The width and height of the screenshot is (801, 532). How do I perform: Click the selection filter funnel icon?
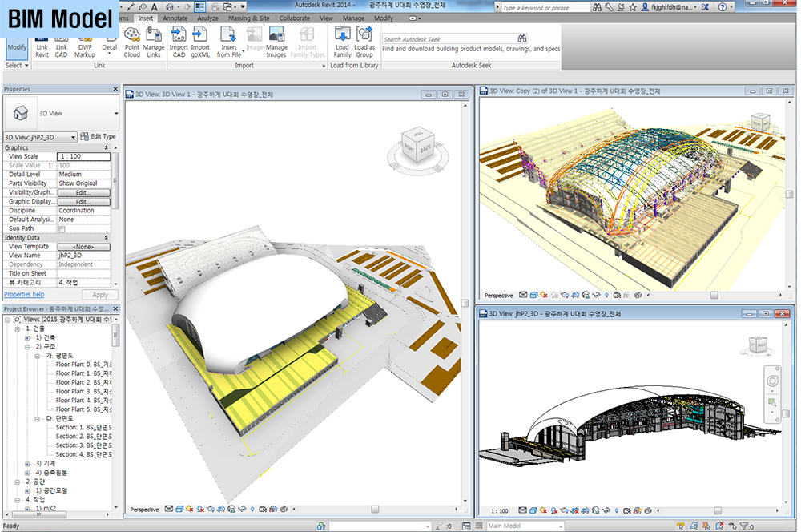pyautogui.click(x=744, y=526)
